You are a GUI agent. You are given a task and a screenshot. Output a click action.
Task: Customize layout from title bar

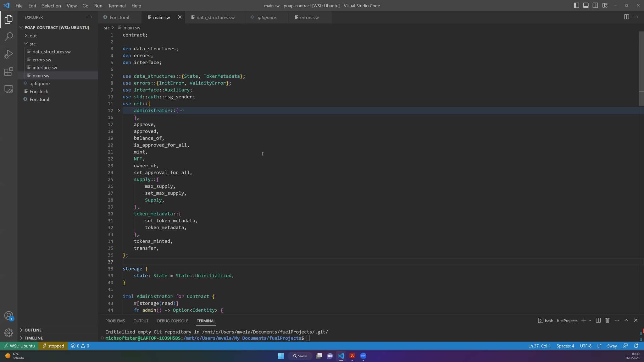tap(605, 5)
